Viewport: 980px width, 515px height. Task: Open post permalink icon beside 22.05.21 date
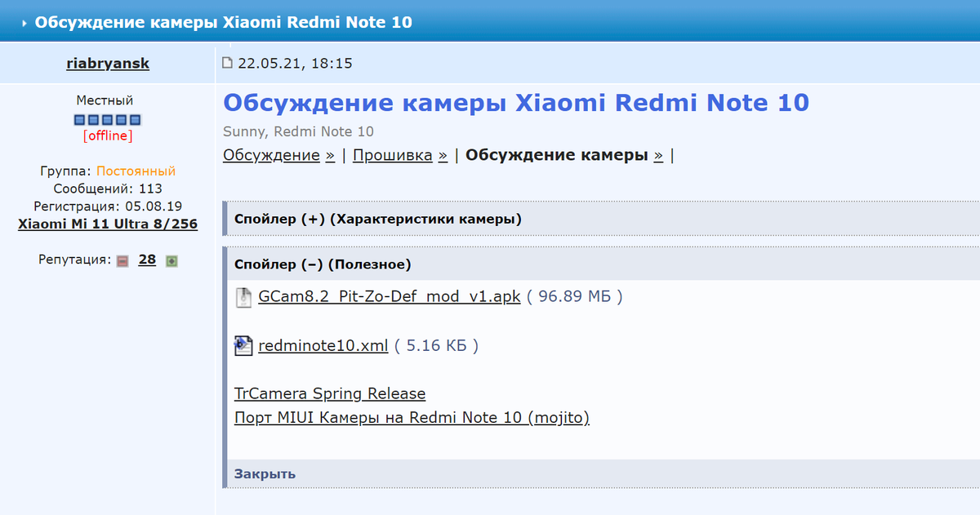(x=227, y=62)
